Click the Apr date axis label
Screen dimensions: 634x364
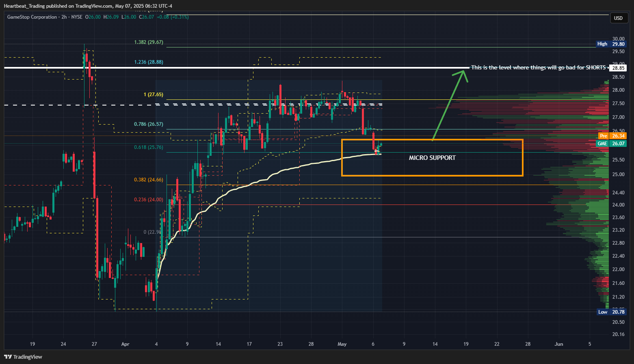[x=126, y=344]
